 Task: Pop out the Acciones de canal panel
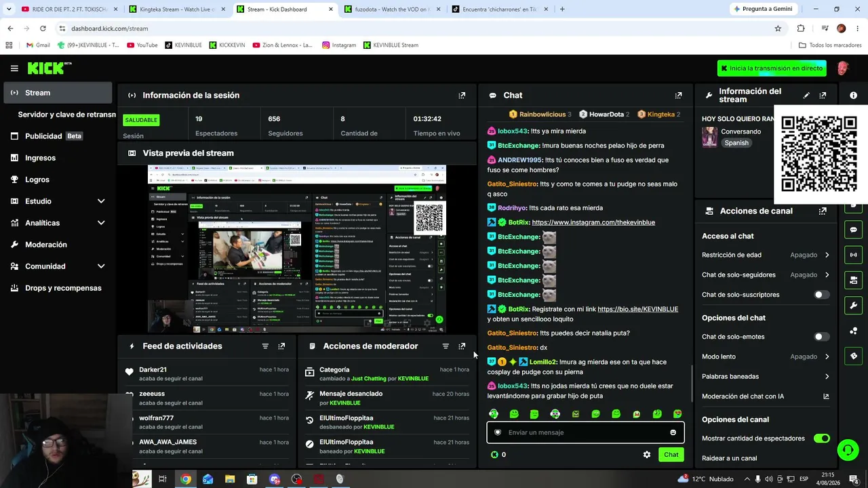(x=823, y=211)
